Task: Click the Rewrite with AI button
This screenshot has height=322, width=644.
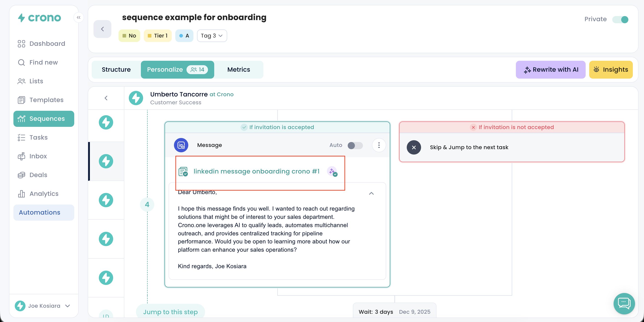Action: [x=551, y=69]
